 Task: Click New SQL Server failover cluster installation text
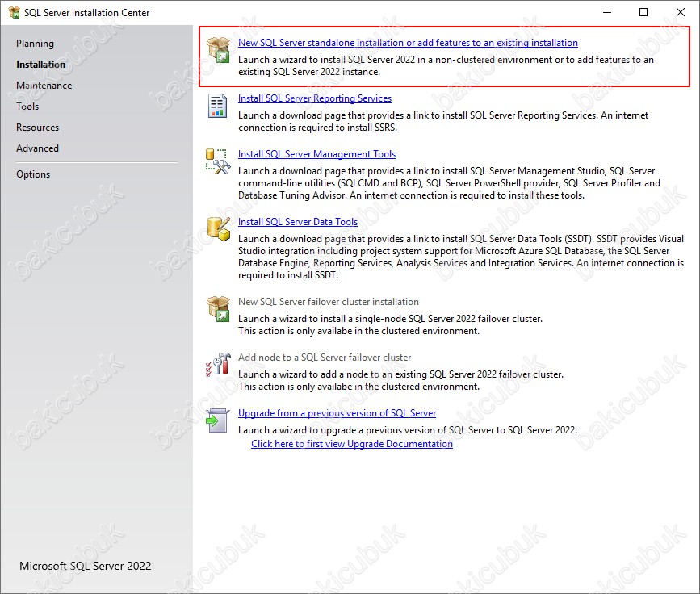point(329,302)
